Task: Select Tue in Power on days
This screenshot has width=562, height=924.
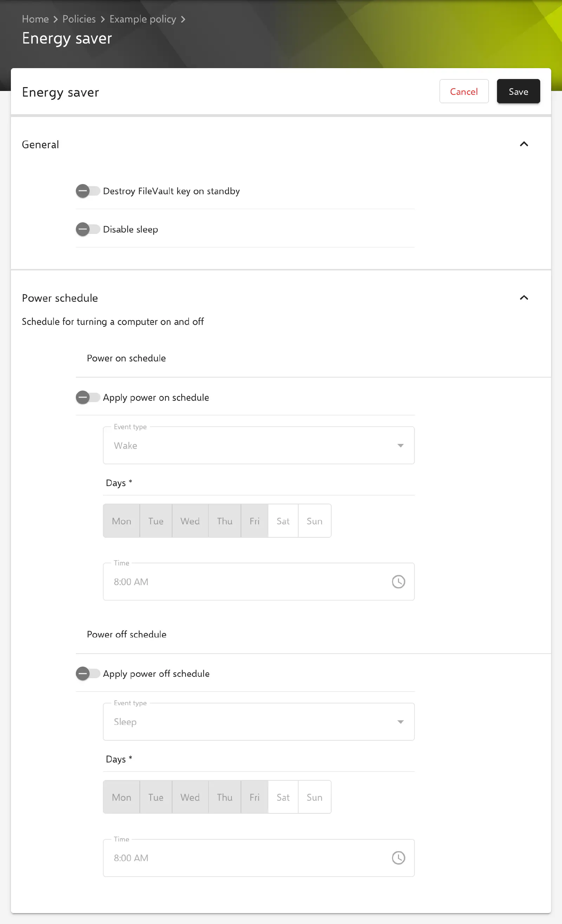Action: click(156, 521)
